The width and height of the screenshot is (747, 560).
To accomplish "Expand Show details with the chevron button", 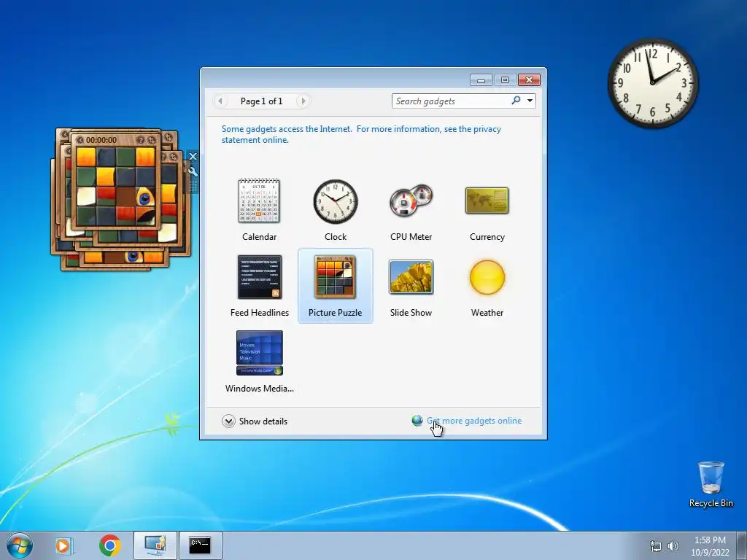I will 228,421.
